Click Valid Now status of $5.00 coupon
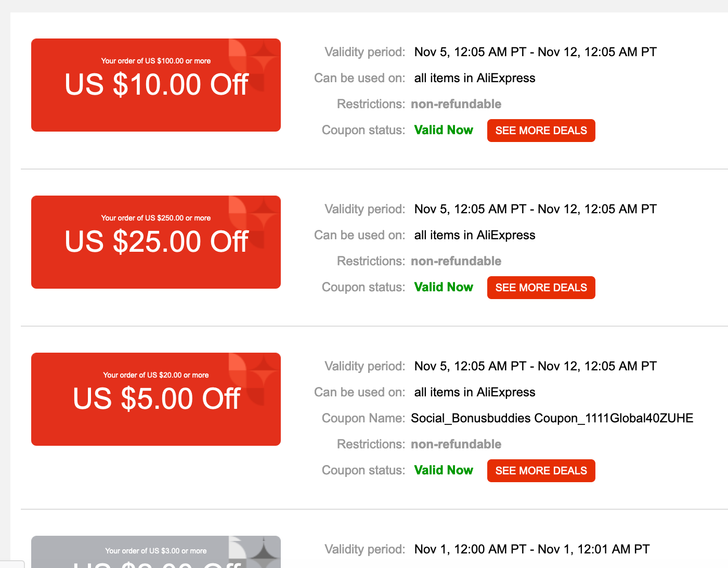The height and width of the screenshot is (568, 728). (x=444, y=470)
